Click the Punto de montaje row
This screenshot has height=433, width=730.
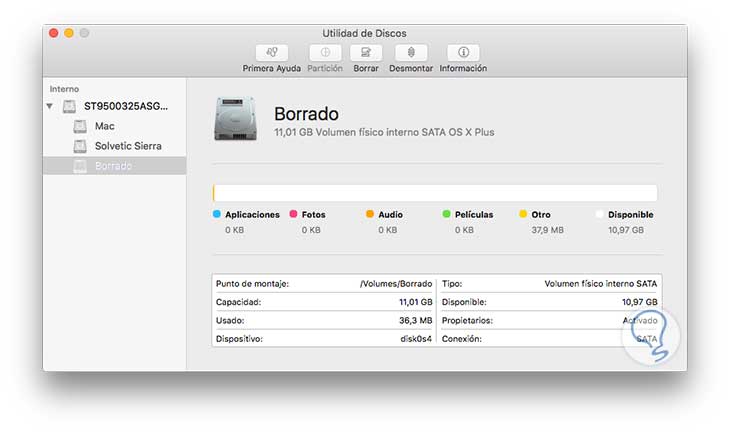pos(324,284)
